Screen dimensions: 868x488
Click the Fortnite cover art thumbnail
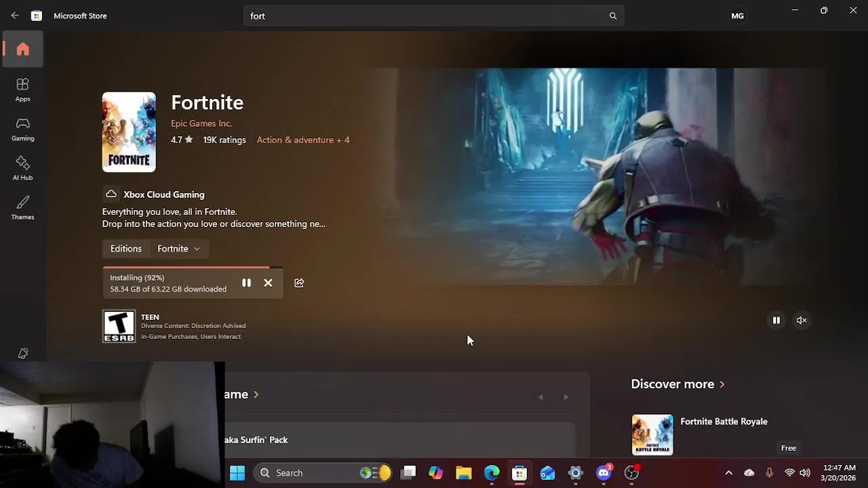(129, 132)
